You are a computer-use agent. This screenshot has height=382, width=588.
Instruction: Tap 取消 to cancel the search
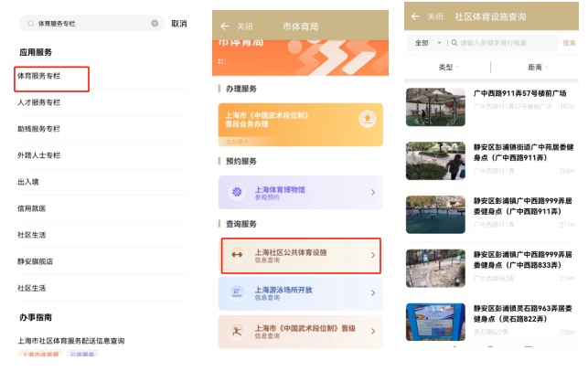tap(178, 23)
